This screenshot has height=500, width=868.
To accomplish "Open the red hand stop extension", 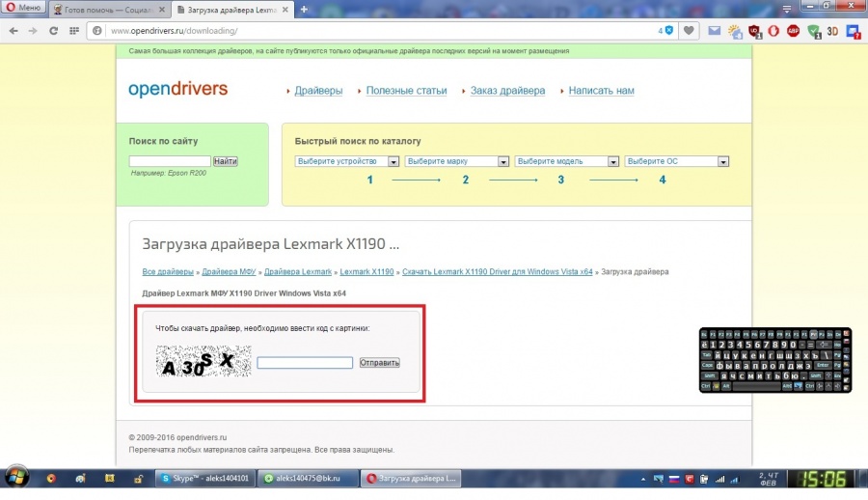I will pos(773,31).
